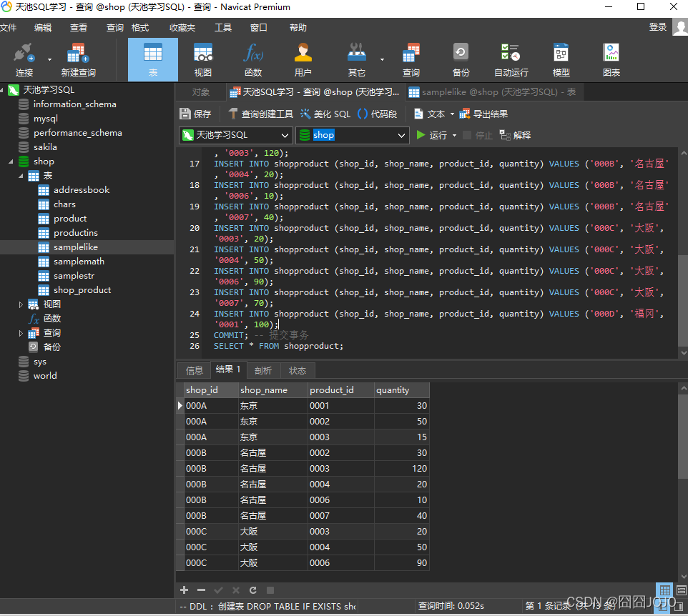Select the sakila database in tree
The height and width of the screenshot is (616, 688).
pyautogui.click(x=45, y=147)
